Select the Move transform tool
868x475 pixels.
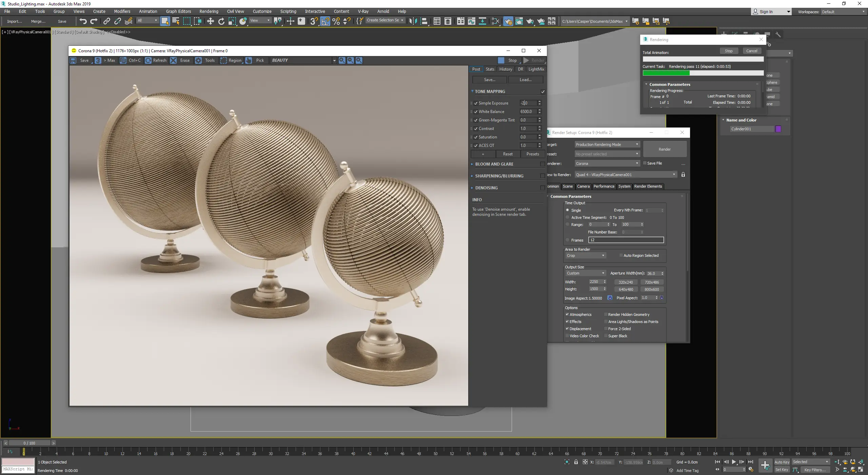(x=210, y=21)
